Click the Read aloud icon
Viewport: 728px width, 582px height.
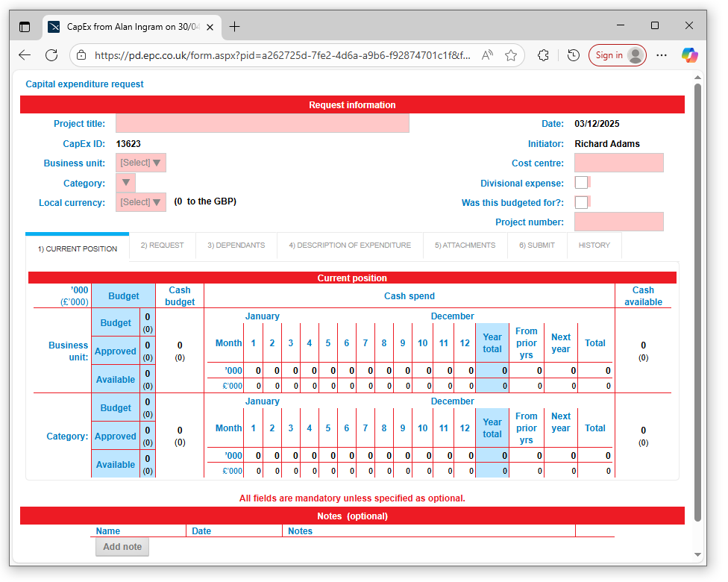coord(487,55)
